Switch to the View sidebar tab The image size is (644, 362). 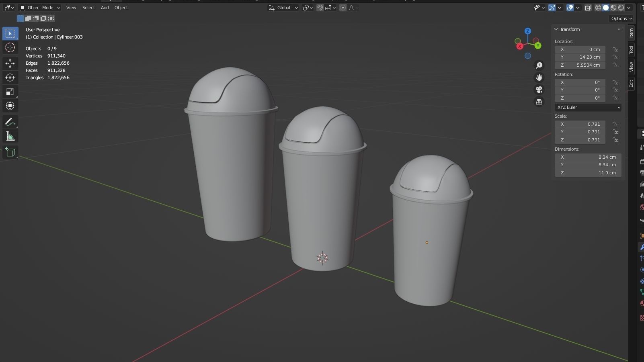click(x=631, y=67)
